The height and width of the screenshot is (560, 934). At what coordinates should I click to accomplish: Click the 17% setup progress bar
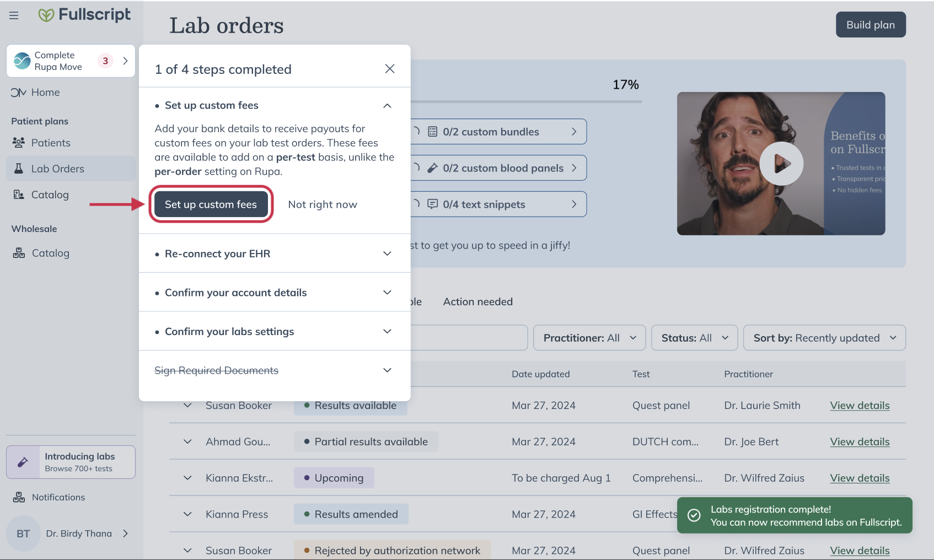point(551,100)
